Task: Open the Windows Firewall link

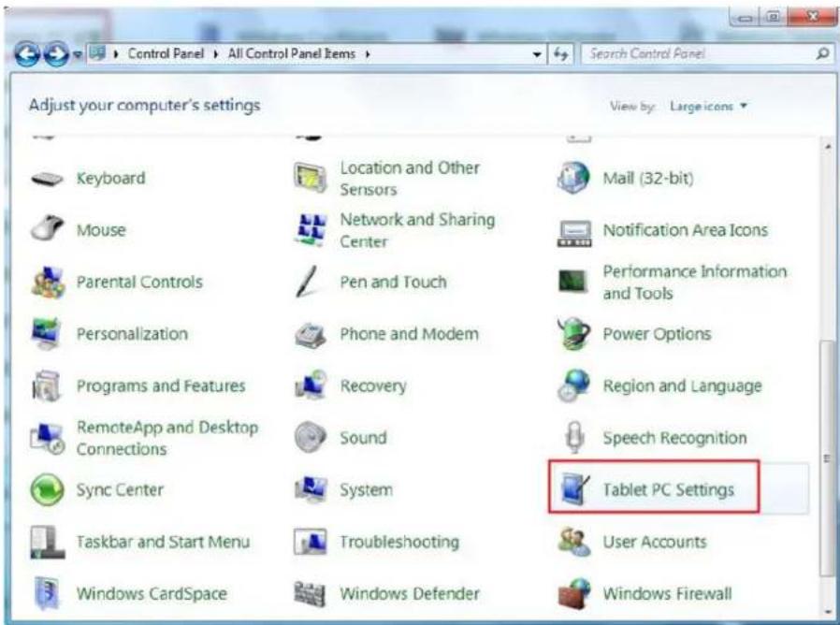Action: pos(667,594)
